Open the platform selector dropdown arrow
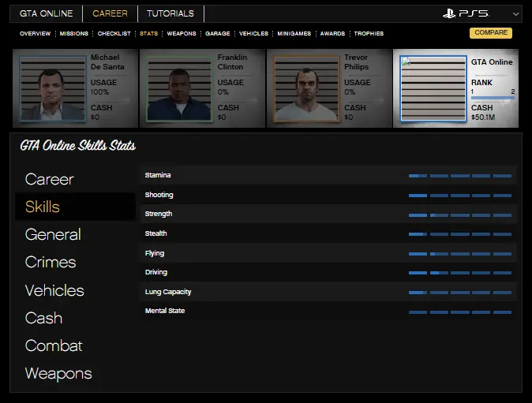This screenshot has width=532, height=403. pyautogui.click(x=515, y=14)
